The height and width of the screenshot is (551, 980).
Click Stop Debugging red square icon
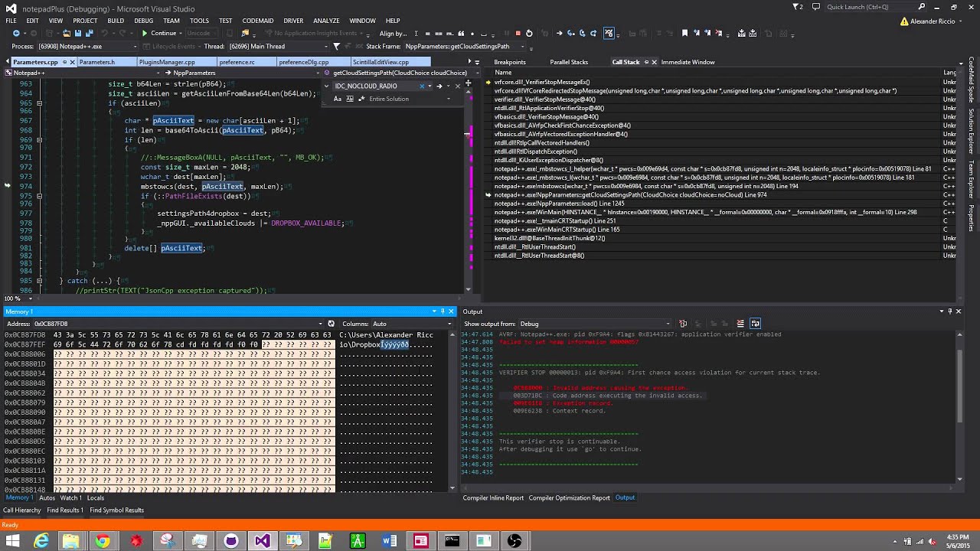518,33
